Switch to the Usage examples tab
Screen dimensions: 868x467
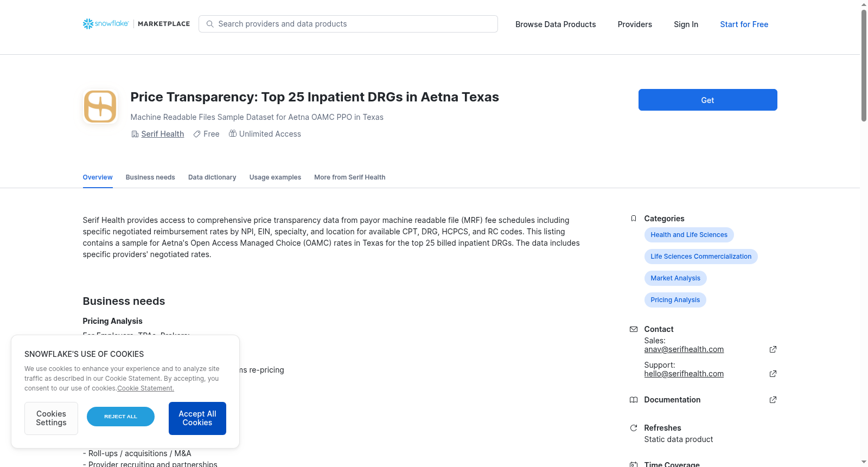click(x=275, y=177)
